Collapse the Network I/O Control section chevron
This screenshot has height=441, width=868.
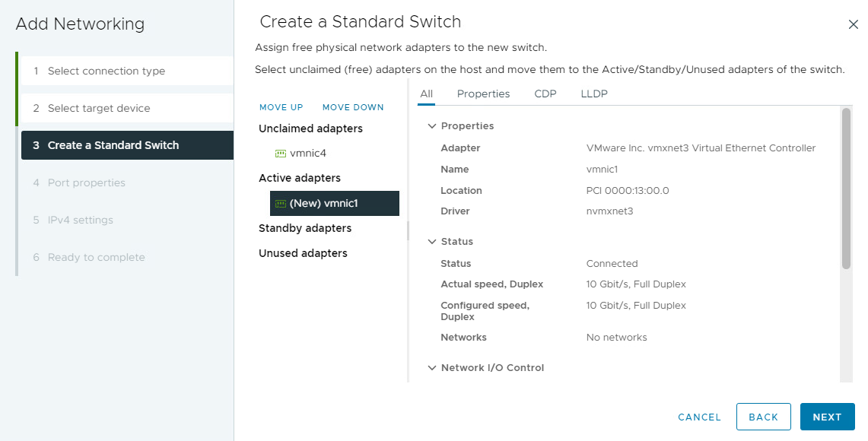(x=432, y=367)
